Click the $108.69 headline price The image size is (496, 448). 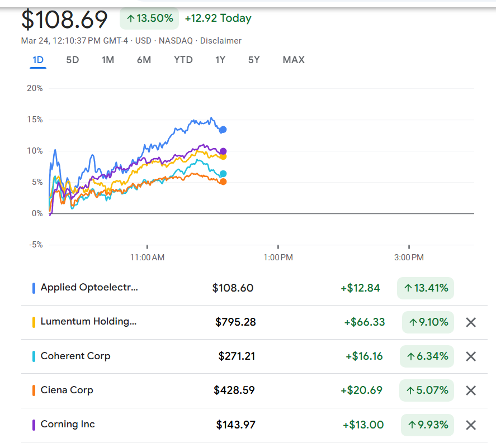[64, 20]
